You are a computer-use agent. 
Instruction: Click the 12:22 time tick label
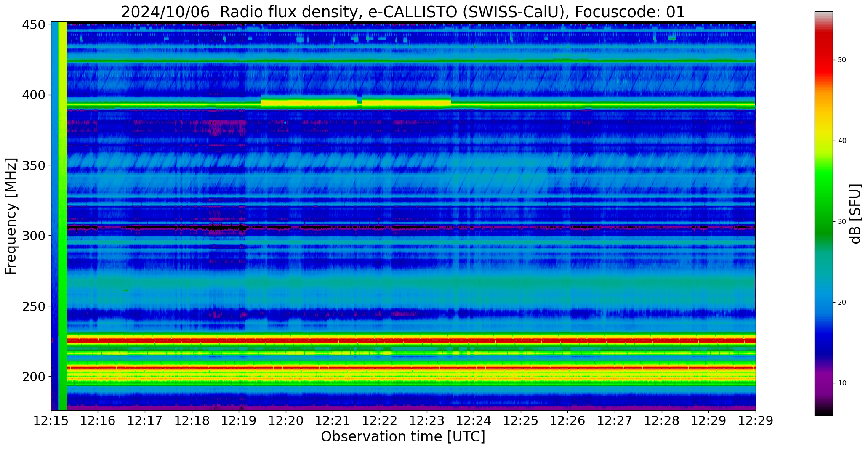[380, 420]
